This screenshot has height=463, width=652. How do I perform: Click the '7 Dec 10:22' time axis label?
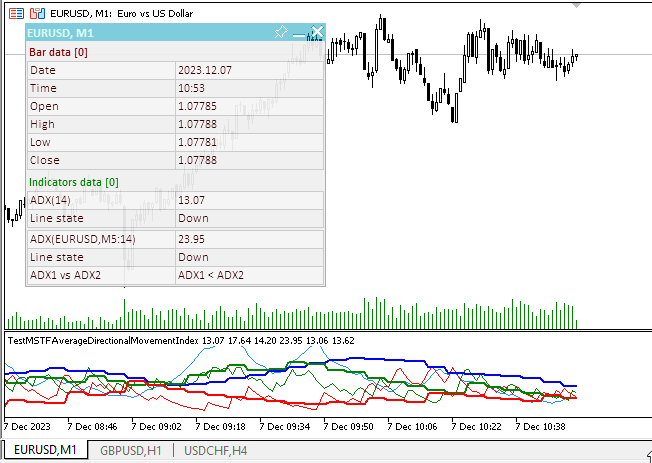(477, 426)
